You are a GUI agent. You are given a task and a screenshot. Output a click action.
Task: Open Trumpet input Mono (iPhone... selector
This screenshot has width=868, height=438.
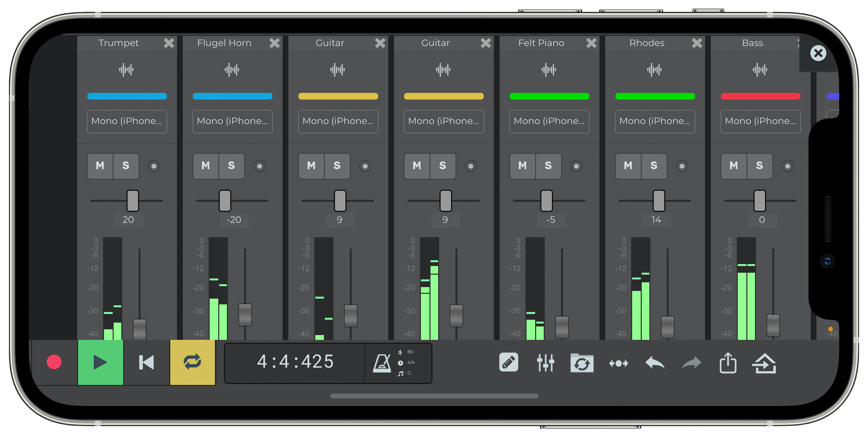[x=127, y=121]
